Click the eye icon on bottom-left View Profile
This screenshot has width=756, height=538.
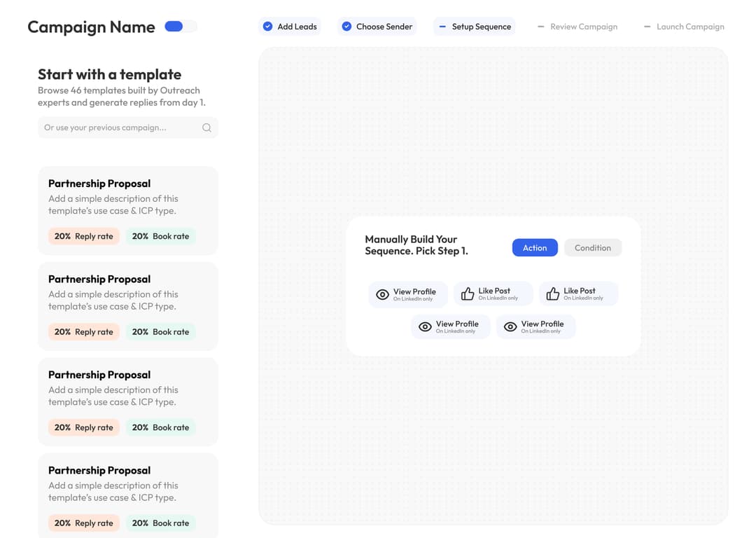[425, 327]
